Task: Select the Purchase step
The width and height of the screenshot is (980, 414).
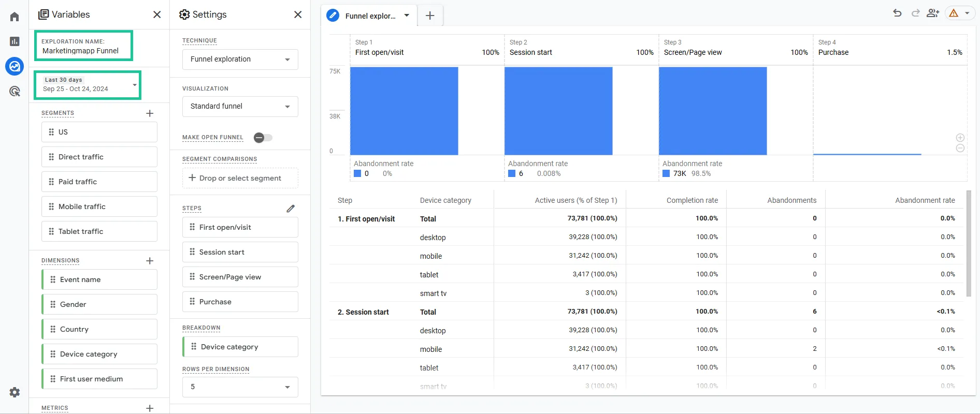Action: [x=240, y=302]
